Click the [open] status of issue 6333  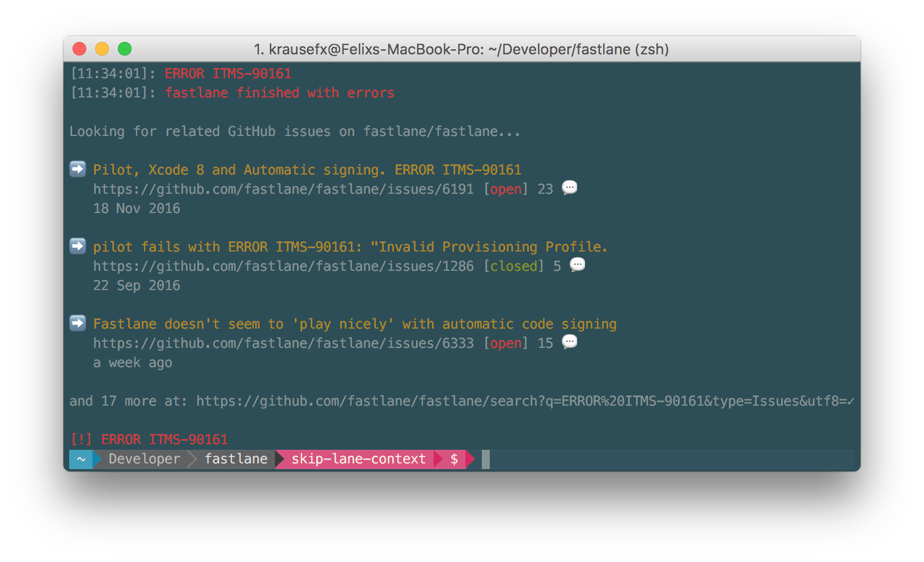pyautogui.click(x=506, y=343)
